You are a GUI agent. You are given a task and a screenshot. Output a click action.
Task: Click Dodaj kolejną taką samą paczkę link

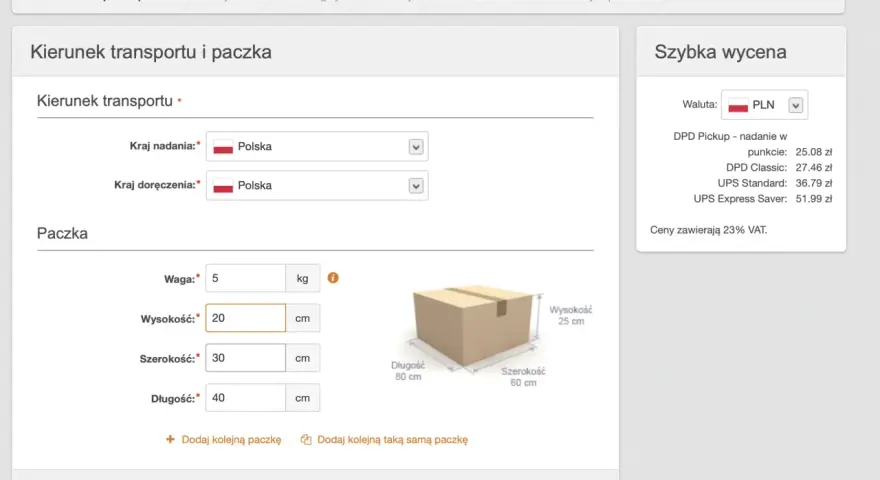point(392,440)
